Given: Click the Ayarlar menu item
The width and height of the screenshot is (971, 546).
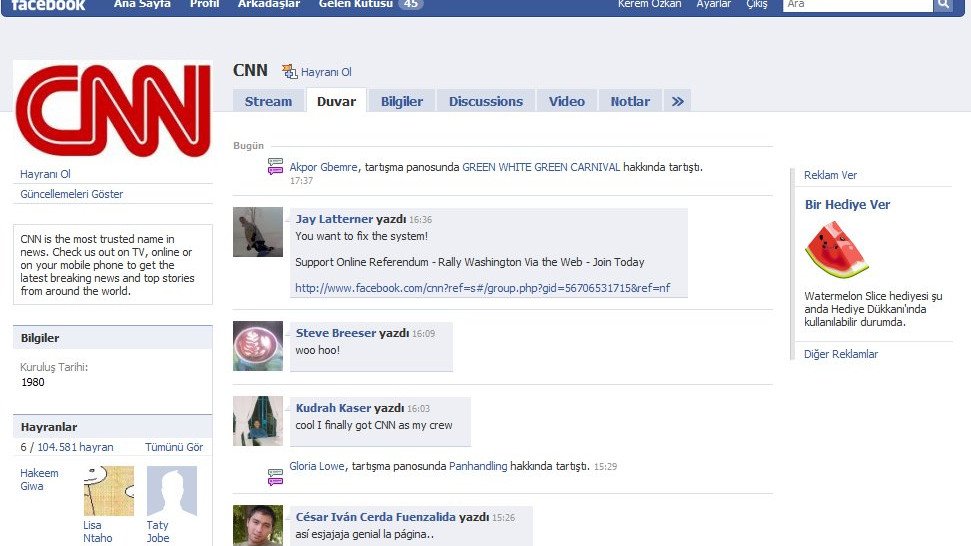Looking at the screenshot, I should tap(713, 5).
